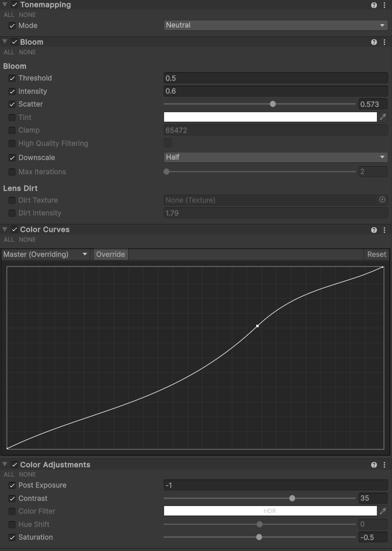Enable the Tint override checkbox
This screenshot has height=551, width=392.
coord(12,117)
